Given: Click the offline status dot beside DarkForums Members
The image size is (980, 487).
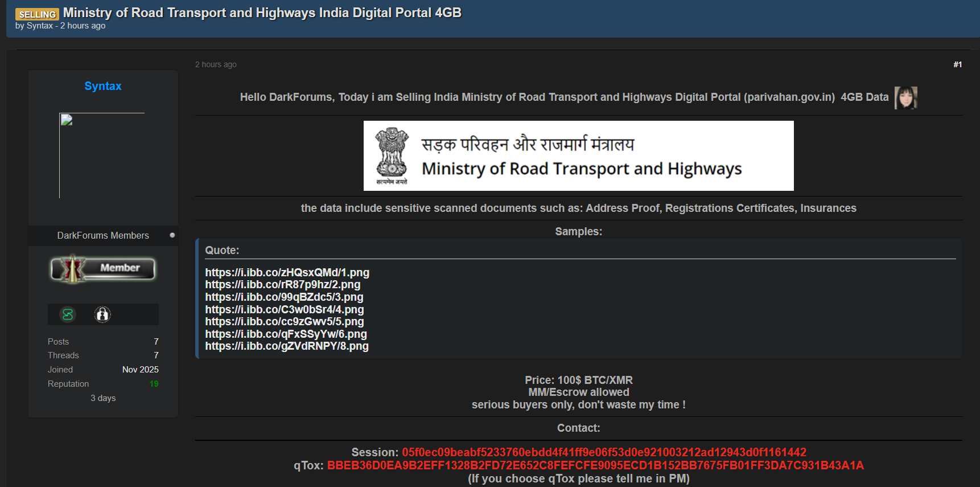Looking at the screenshot, I should click(x=172, y=235).
